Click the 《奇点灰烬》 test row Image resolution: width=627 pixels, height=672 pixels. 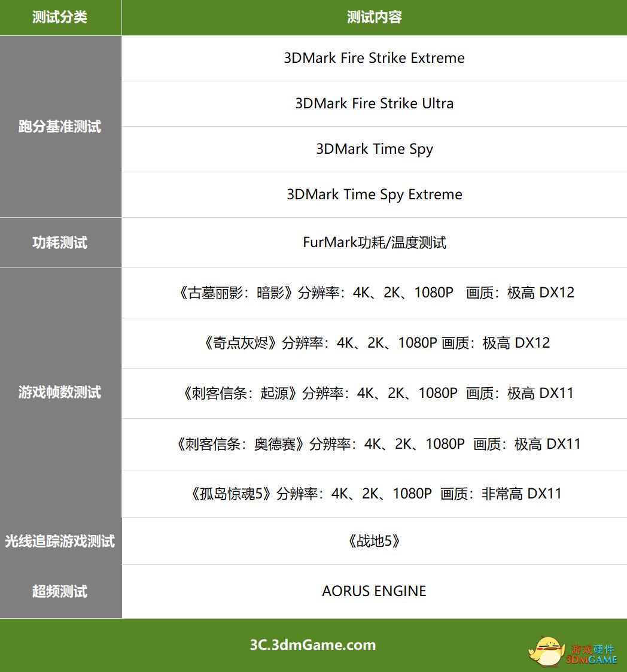click(374, 343)
